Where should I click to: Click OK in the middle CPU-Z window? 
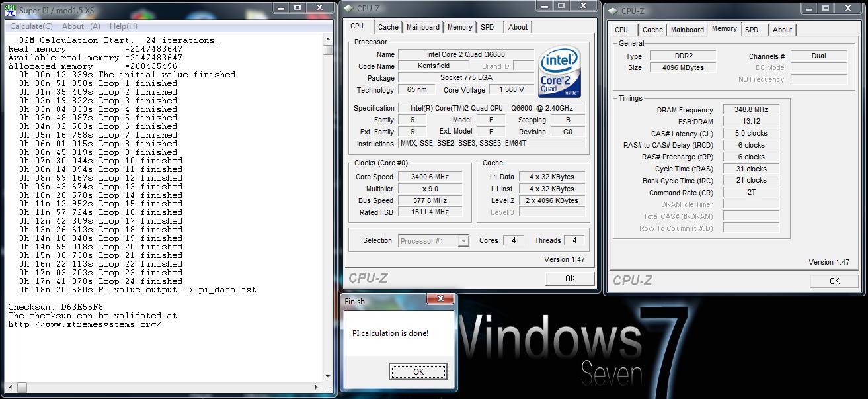(x=570, y=279)
